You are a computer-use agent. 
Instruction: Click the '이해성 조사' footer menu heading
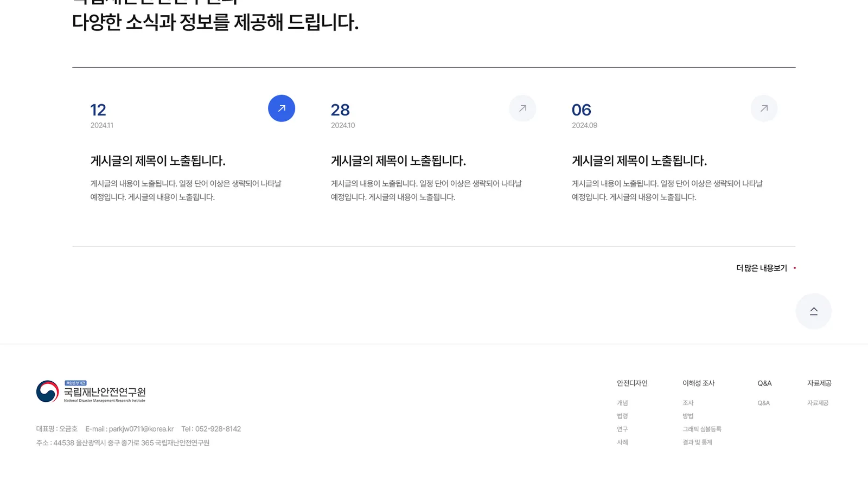[698, 383]
